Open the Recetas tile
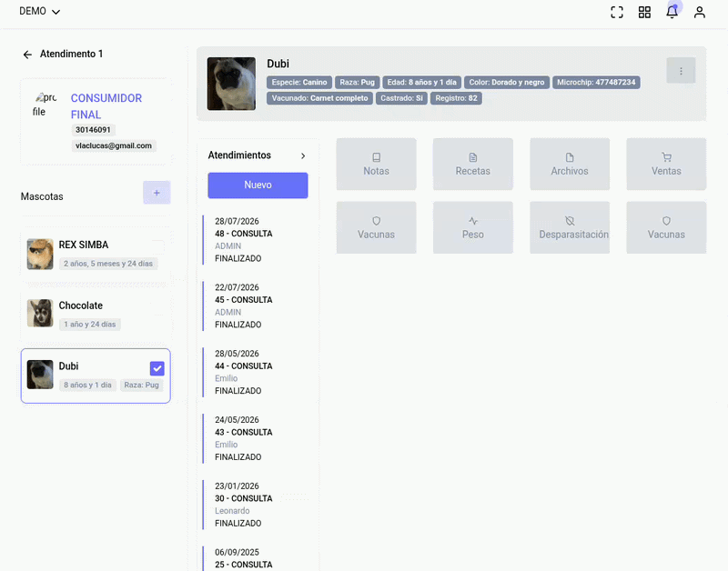728x571 pixels. [472, 165]
